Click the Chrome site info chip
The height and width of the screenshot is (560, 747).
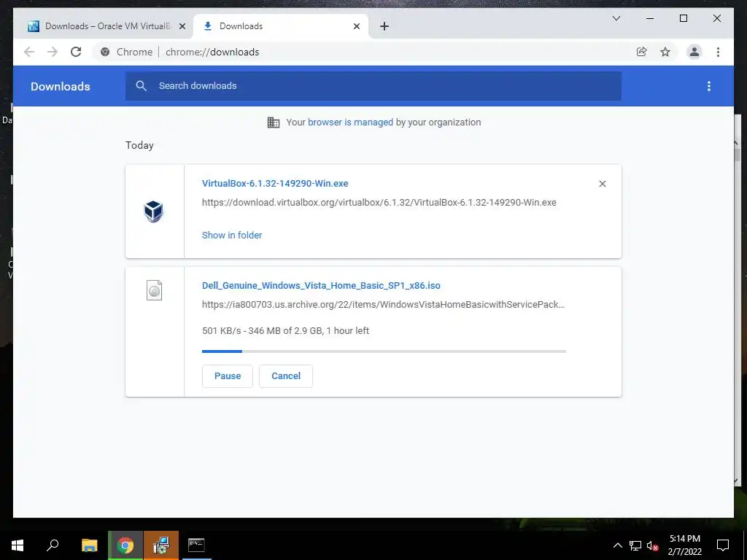click(127, 52)
